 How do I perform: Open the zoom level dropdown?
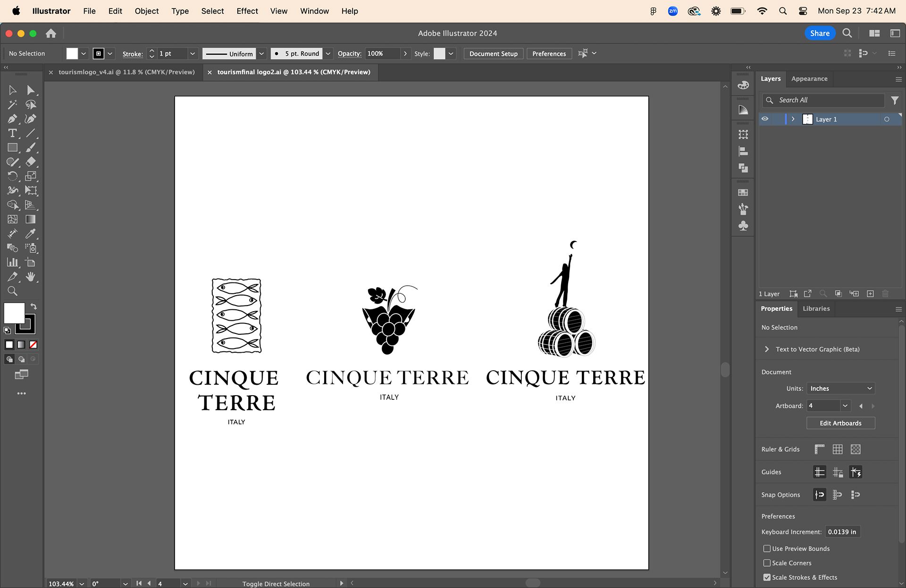click(82, 584)
